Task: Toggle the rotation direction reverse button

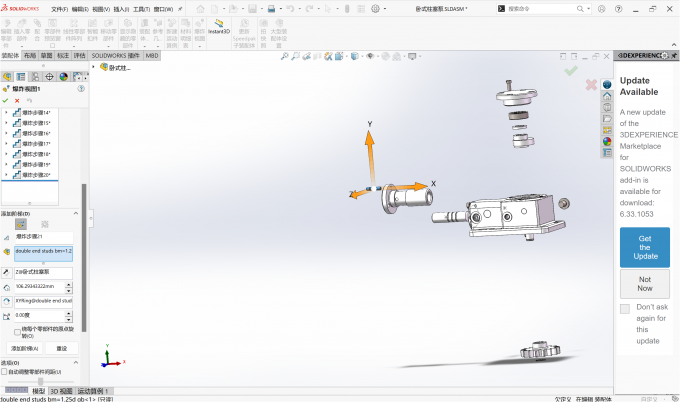Action: 6,301
